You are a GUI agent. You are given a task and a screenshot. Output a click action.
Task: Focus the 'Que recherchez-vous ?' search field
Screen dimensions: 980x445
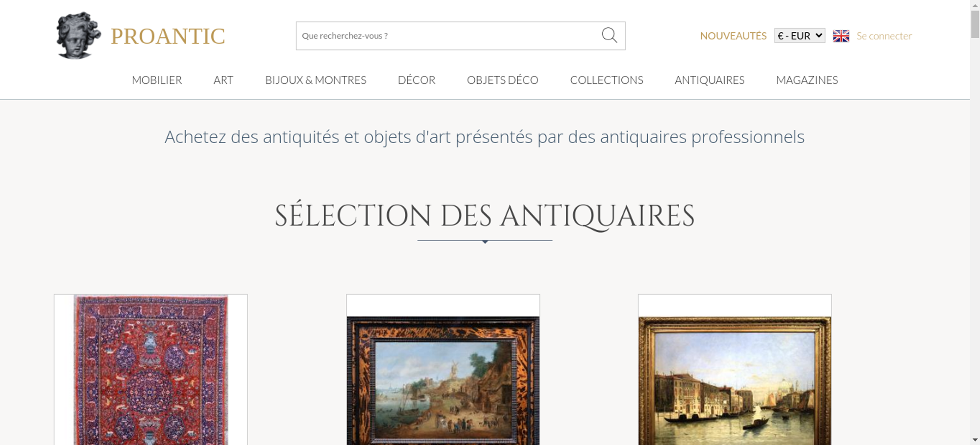(448, 36)
